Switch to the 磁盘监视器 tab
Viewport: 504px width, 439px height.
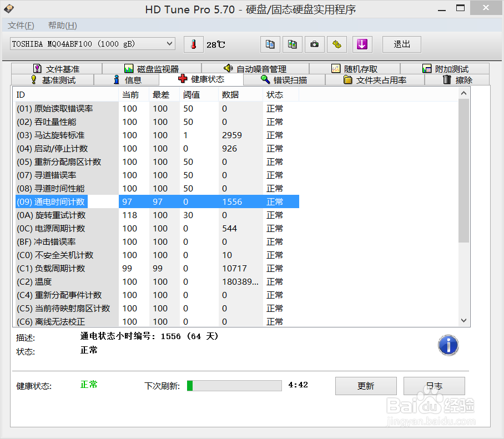click(152, 69)
